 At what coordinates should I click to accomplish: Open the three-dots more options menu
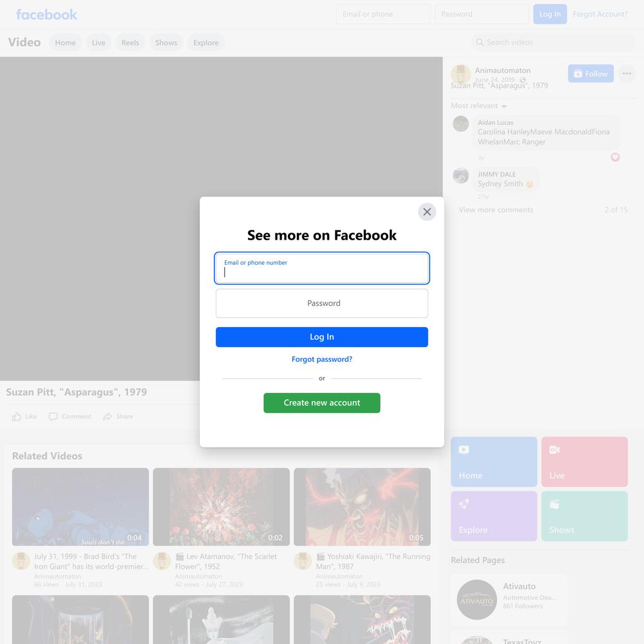click(x=627, y=73)
